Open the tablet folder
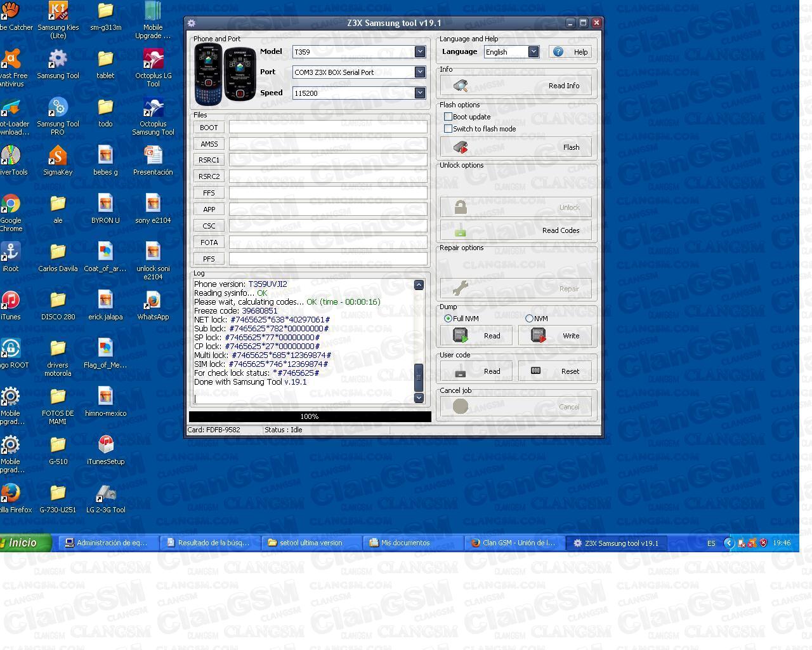Image resolution: width=812 pixels, height=650 pixels. [105, 63]
